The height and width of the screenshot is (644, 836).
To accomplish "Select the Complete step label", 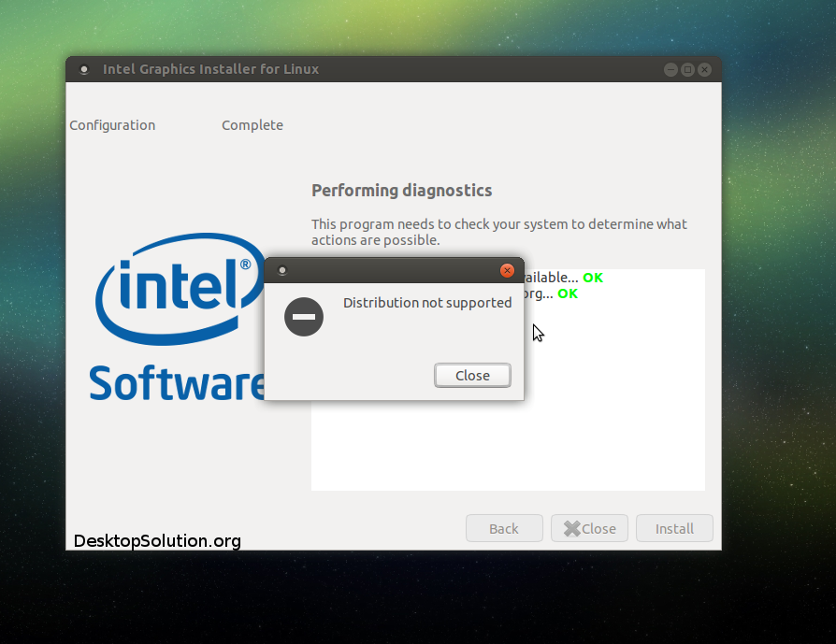I will point(252,125).
